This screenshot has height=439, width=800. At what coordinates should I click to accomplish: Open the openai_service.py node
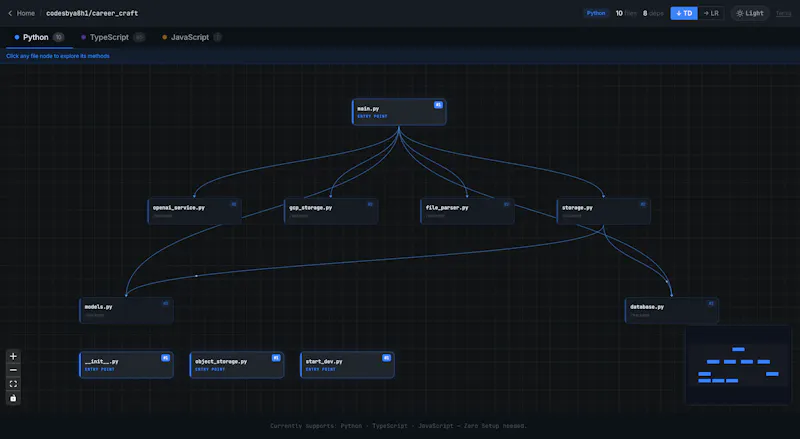pos(194,211)
